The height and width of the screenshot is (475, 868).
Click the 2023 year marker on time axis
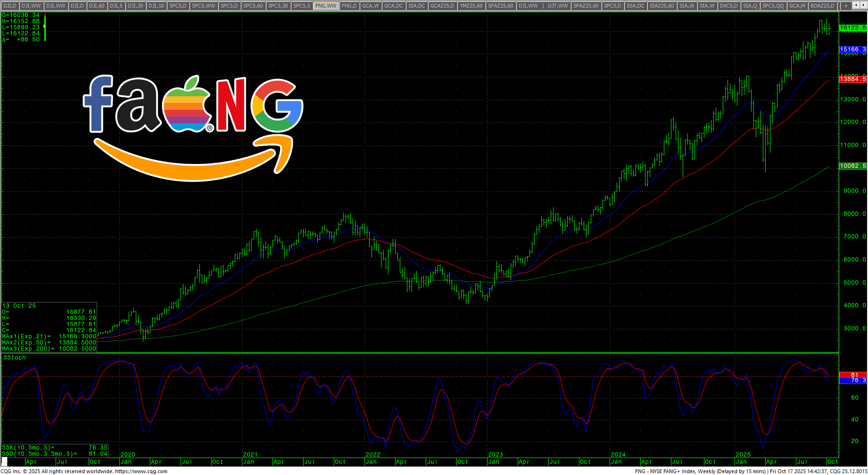[x=496, y=455]
